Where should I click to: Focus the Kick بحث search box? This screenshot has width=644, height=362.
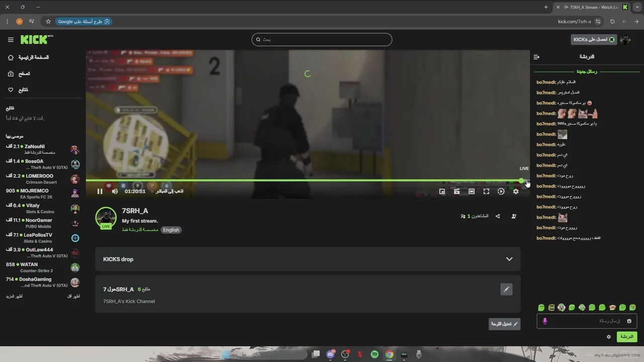point(322,39)
